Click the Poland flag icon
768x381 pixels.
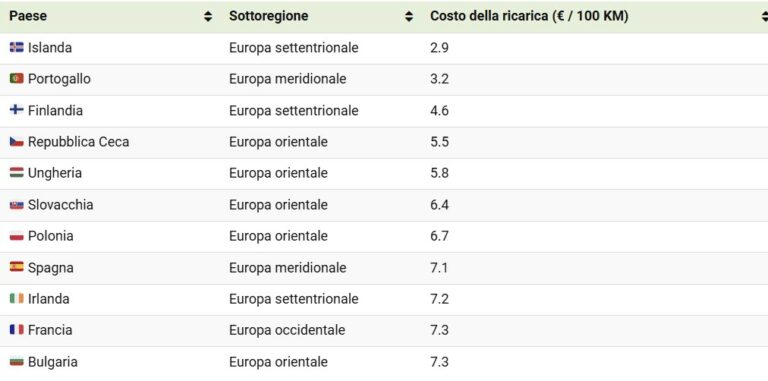point(17,236)
